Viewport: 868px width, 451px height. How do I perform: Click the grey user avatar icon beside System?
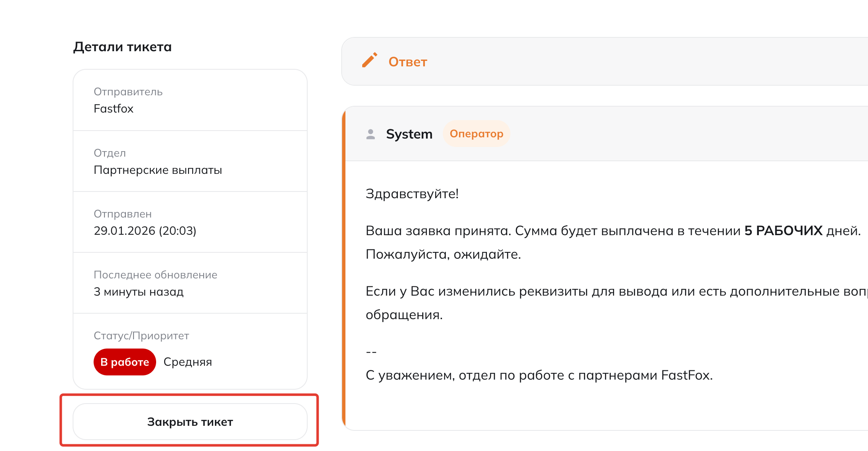coord(370,134)
